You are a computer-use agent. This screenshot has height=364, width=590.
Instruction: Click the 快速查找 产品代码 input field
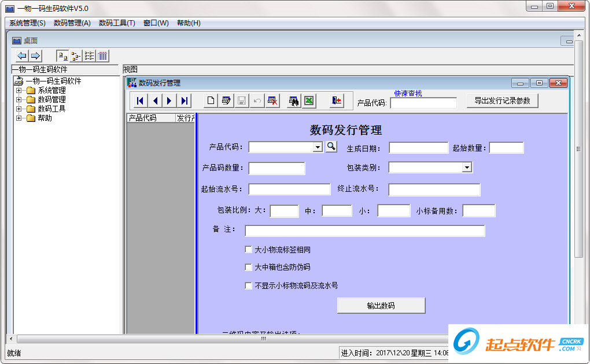click(x=423, y=103)
